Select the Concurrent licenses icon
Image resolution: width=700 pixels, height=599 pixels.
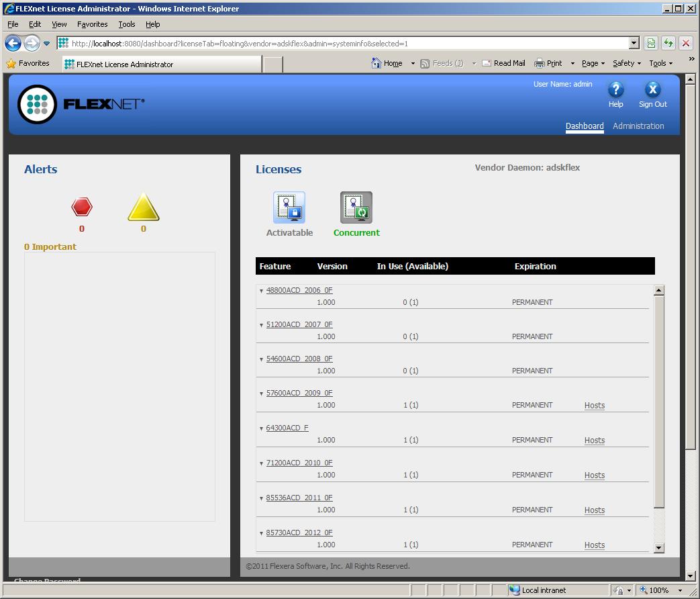[356, 208]
